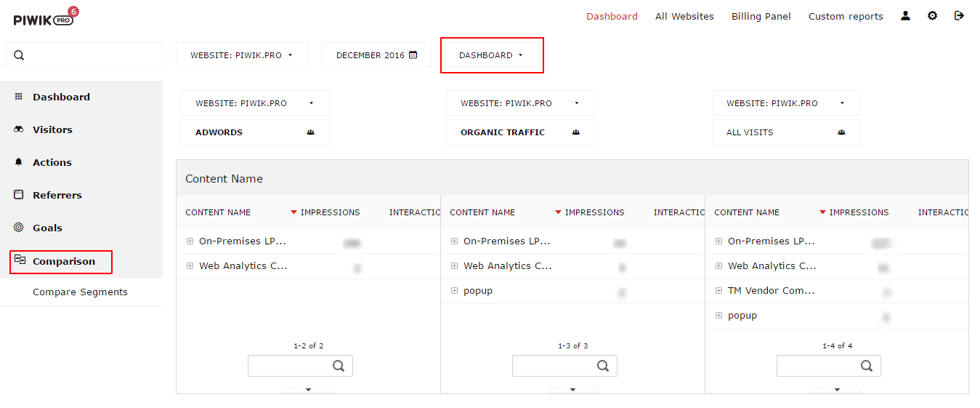Expand popup row in third column
Image resolution: width=980 pixels, height=408 pixels.
click(718, 316)
